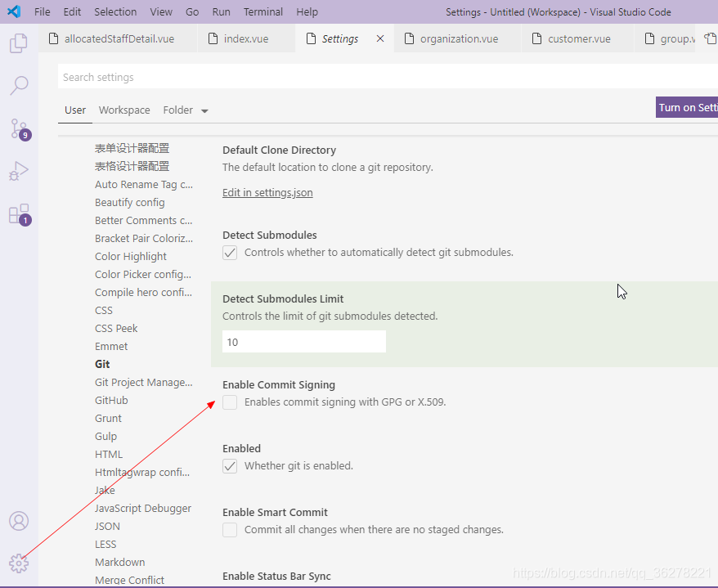
Task: Select the Git settings entry
Action: click(102, 364)
